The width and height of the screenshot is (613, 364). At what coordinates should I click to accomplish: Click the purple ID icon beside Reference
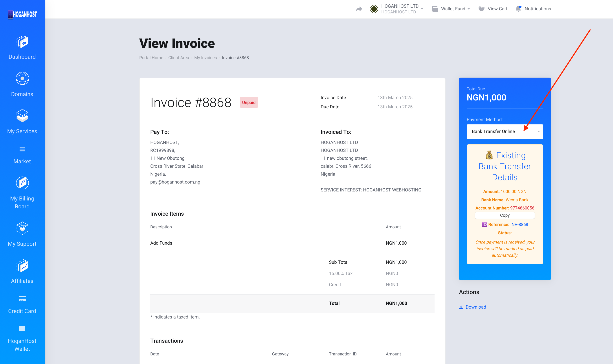coord(484,224)
